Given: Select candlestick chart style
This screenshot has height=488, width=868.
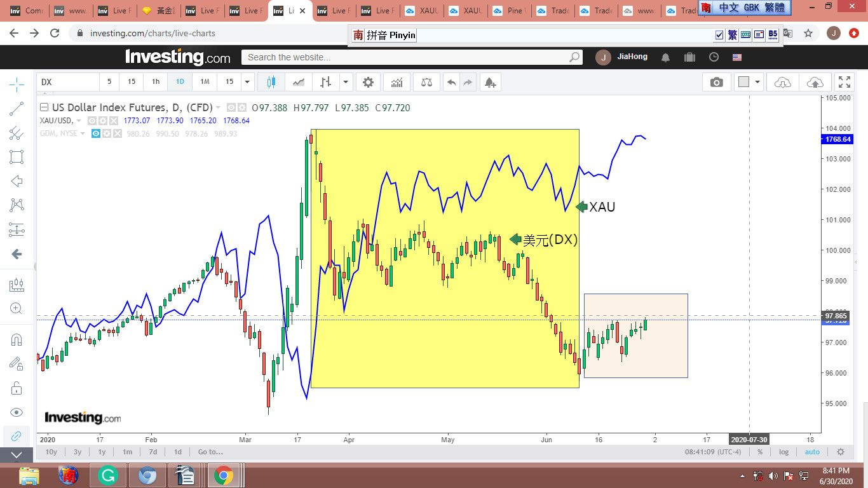Looking at the screenshot, I should (x=271, y=82).
